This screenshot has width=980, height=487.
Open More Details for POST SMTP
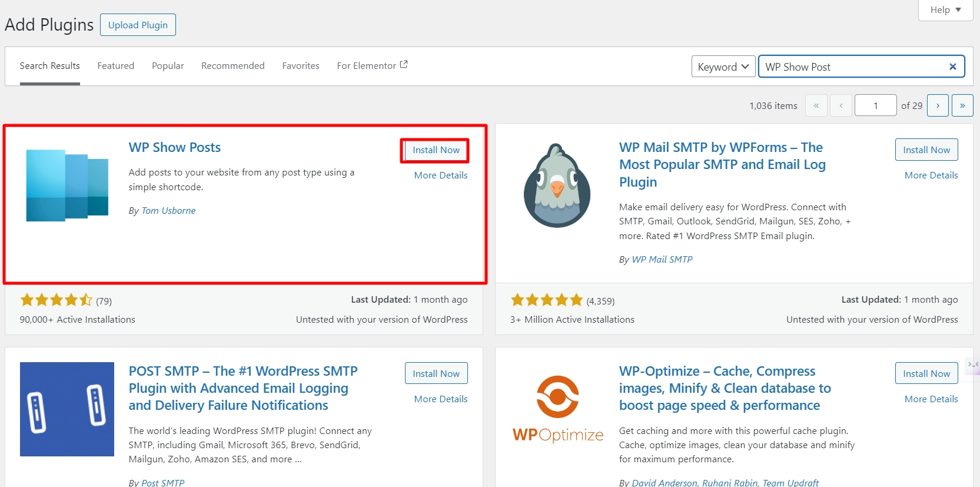pyautogui.click(x=441, y=399)
